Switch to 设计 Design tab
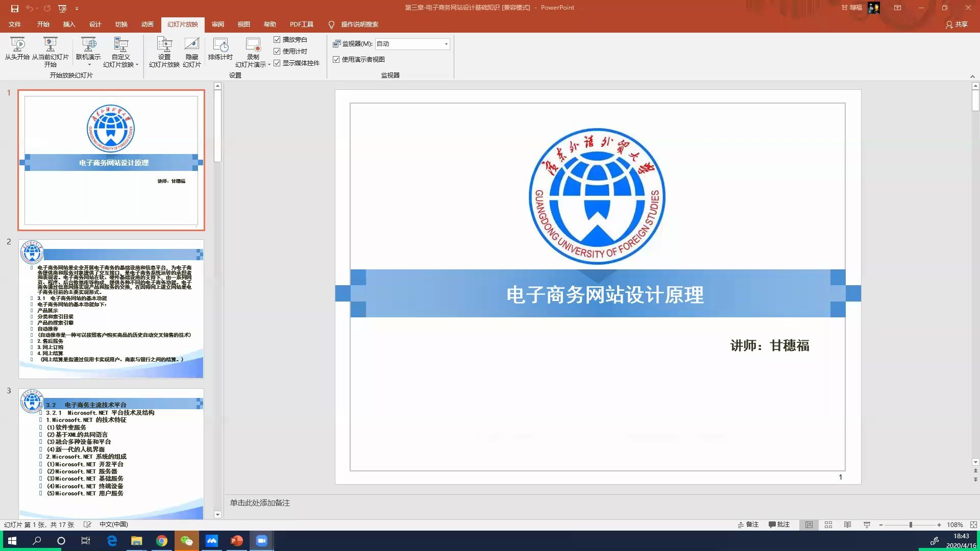This screenshot has height=551, width=980. pos(95,24)
